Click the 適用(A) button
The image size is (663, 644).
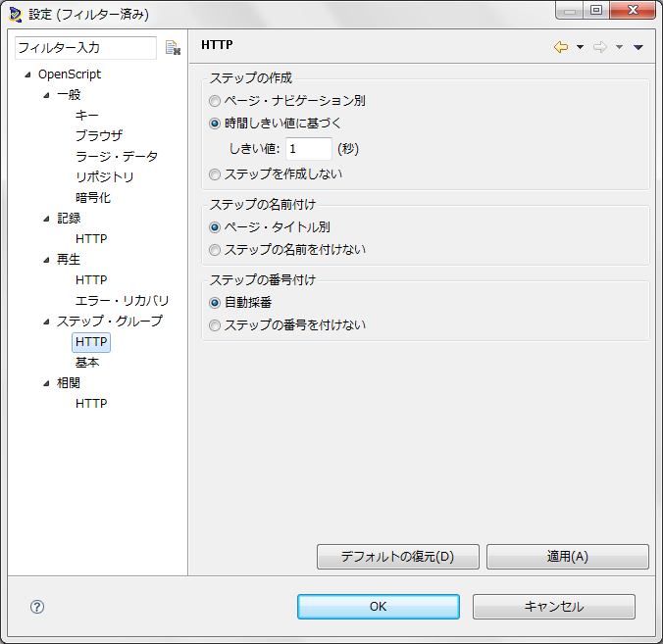568,557
